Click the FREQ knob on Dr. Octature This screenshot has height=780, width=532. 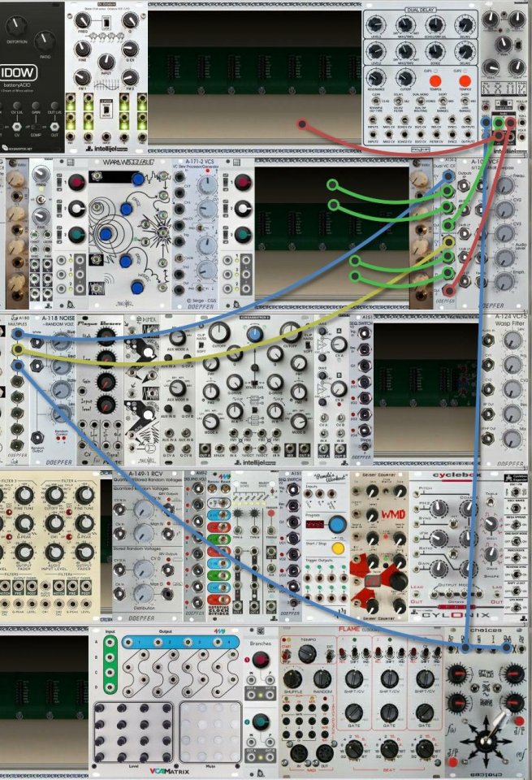[x=83, y=20]
